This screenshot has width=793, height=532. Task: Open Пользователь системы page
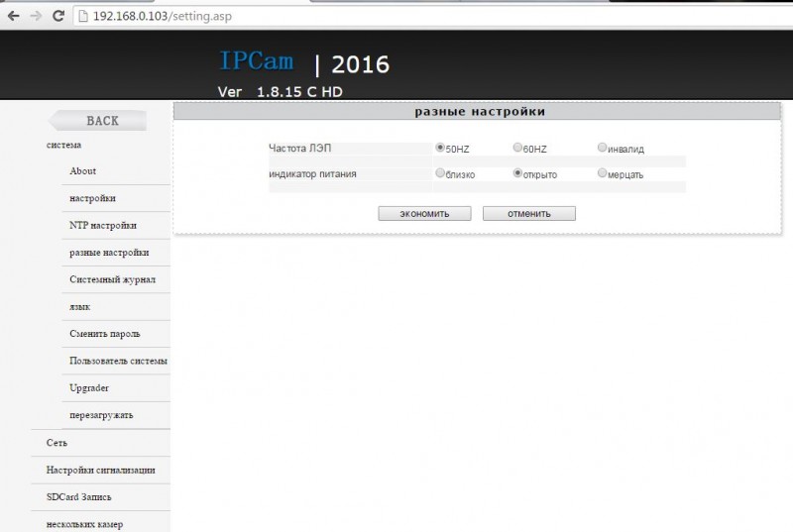tap(118, 361)
